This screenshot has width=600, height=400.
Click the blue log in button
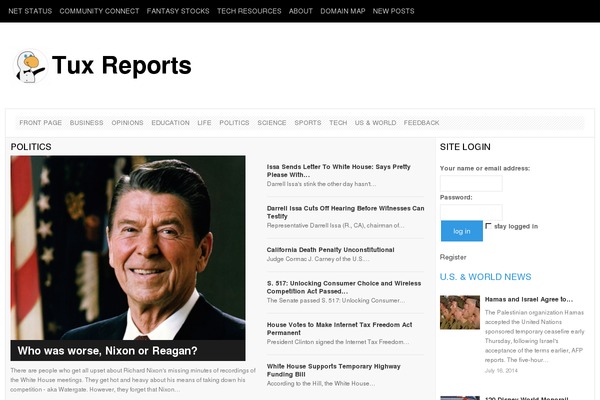[462, 231]
